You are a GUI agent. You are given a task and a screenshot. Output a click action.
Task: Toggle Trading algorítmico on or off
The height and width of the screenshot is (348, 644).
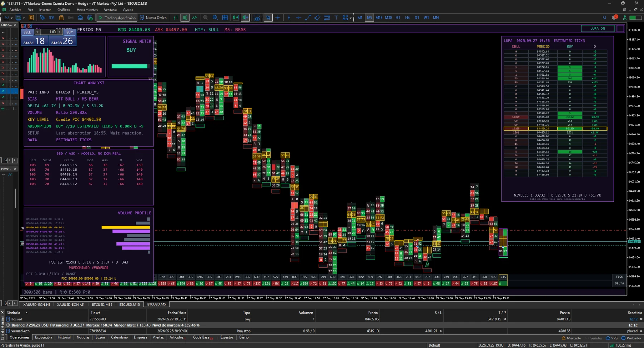pos(117,18)
